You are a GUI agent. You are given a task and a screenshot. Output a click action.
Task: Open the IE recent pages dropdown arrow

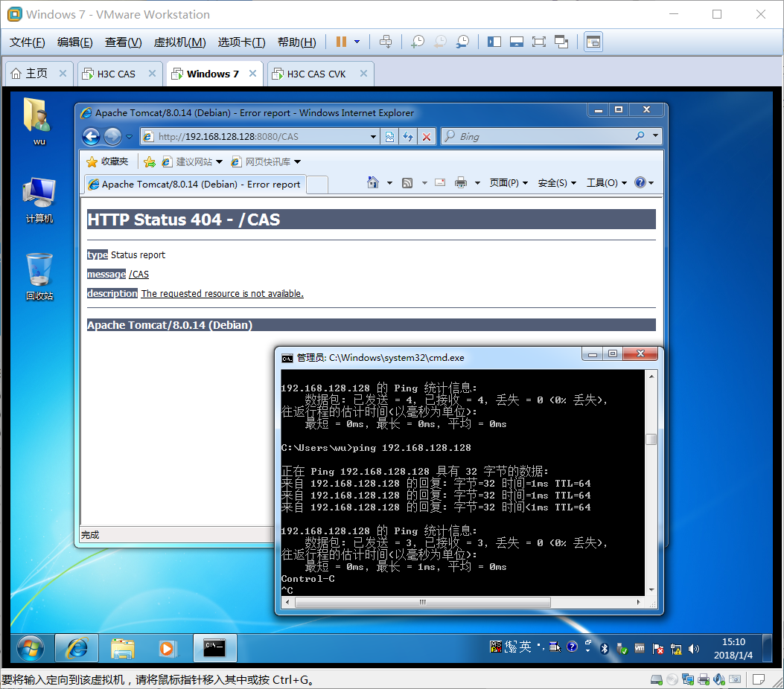point(129,136)
